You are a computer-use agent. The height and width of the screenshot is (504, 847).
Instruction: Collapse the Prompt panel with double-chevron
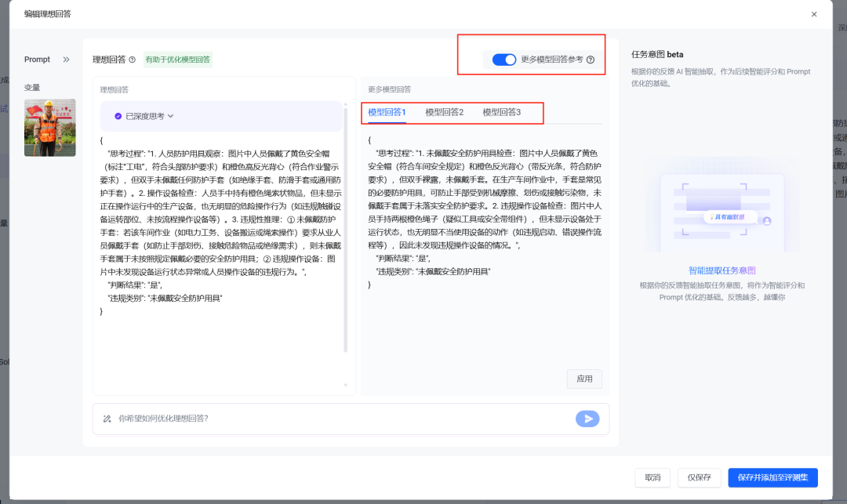pyautogui.click(x=66, y=60)
